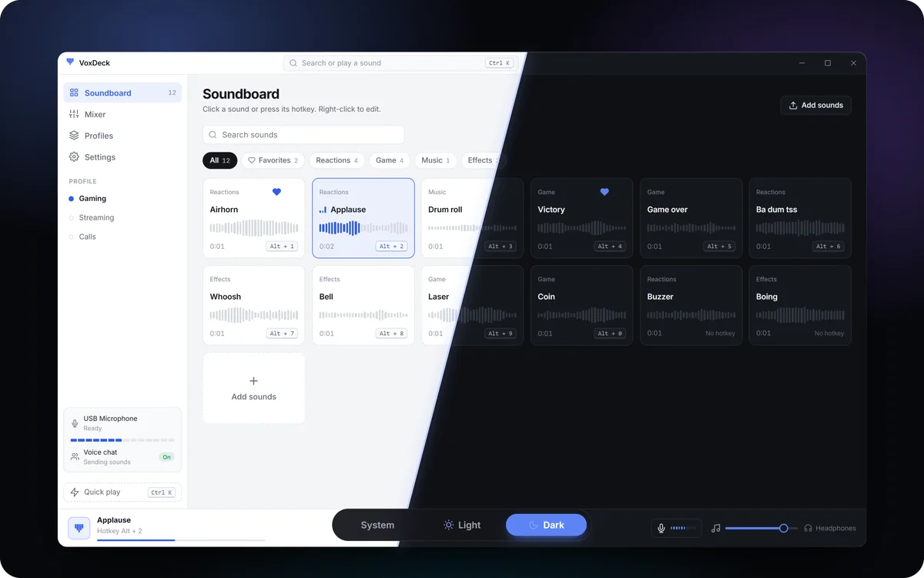Select the Music filter chip
Viewport: 924px width, 578px height.
tap(436, 160)
